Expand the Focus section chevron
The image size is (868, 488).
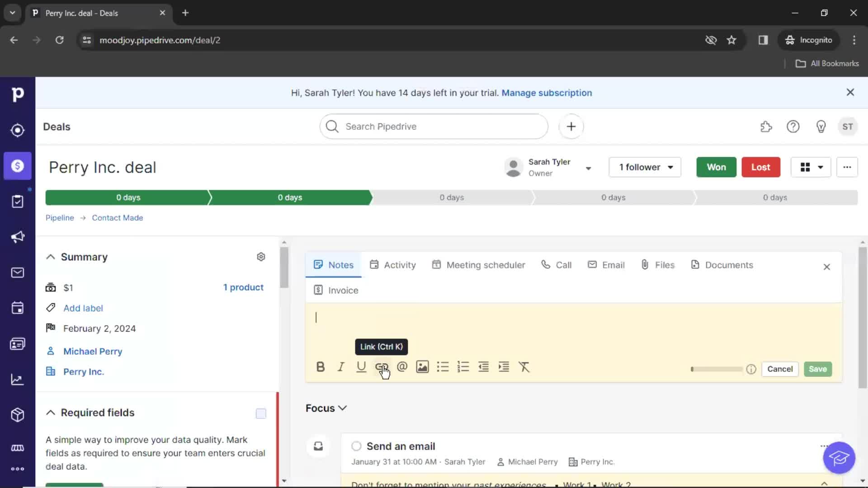tap(343, 408)
